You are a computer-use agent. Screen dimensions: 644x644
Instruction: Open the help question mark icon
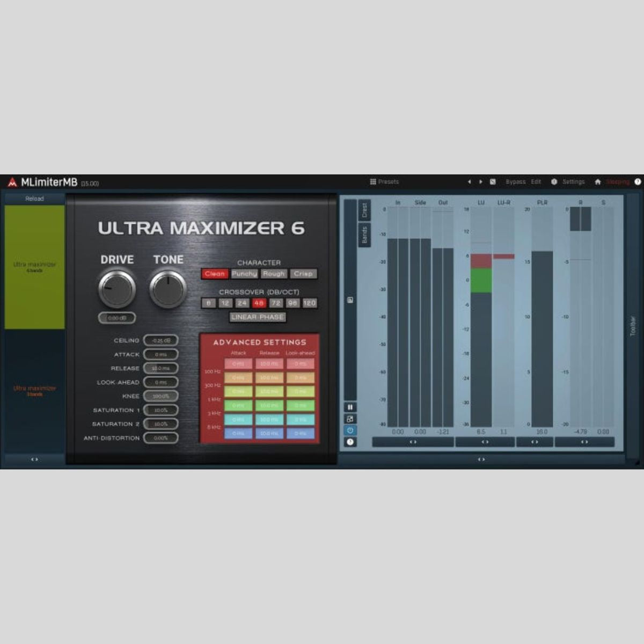[638, 182]
